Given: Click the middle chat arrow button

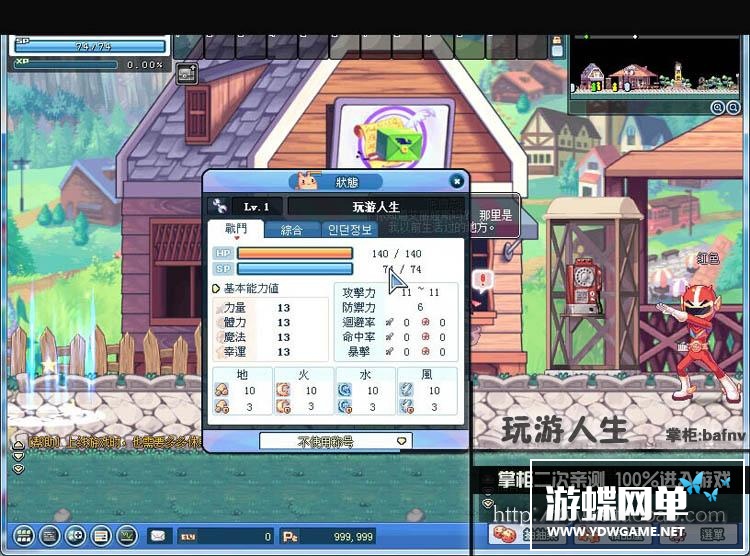Looking at the screenshot, I should coord(18,457).
